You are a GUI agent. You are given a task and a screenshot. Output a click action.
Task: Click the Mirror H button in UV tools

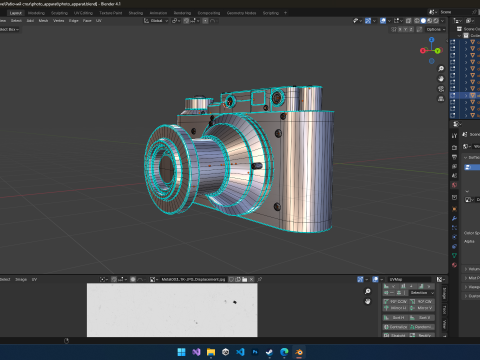coord(395,308)
